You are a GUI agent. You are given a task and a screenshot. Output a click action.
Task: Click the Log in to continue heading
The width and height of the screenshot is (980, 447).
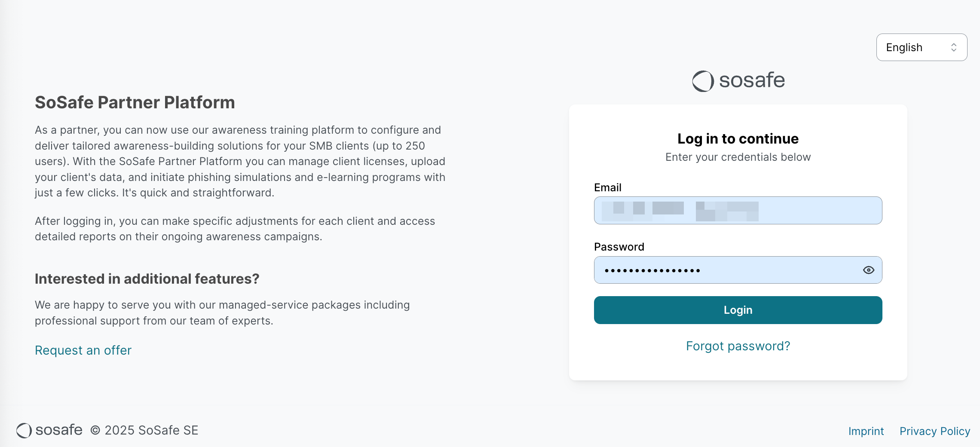(738, 138)
